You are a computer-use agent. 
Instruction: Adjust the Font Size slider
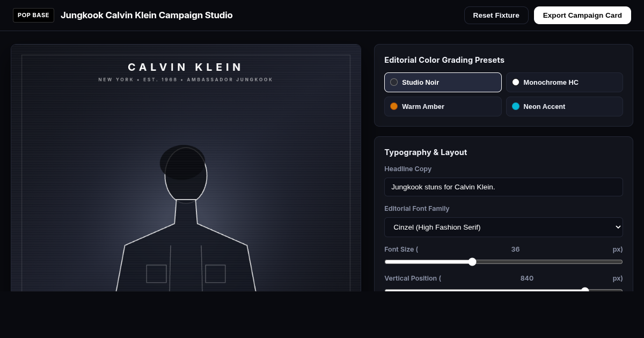pyautogui.click(x=503, y=262)
